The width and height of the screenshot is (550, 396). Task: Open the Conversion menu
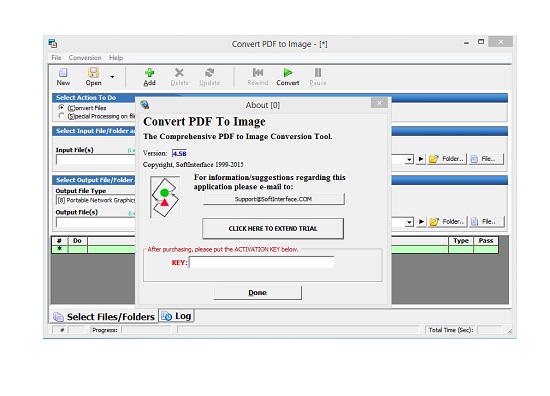pos(85,58)
